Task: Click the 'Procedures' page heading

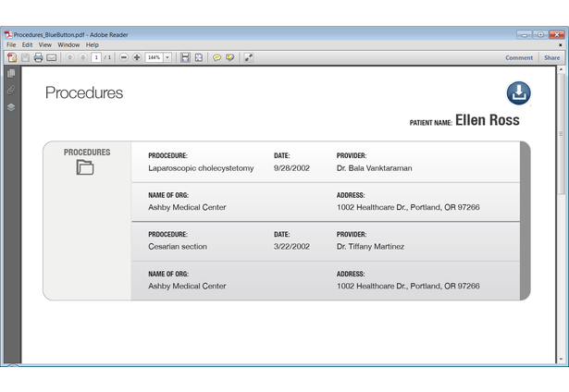Action: click(84, 92)
